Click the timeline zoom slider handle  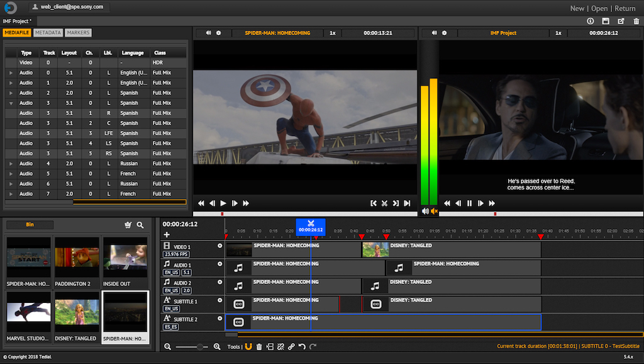(201, 347)
